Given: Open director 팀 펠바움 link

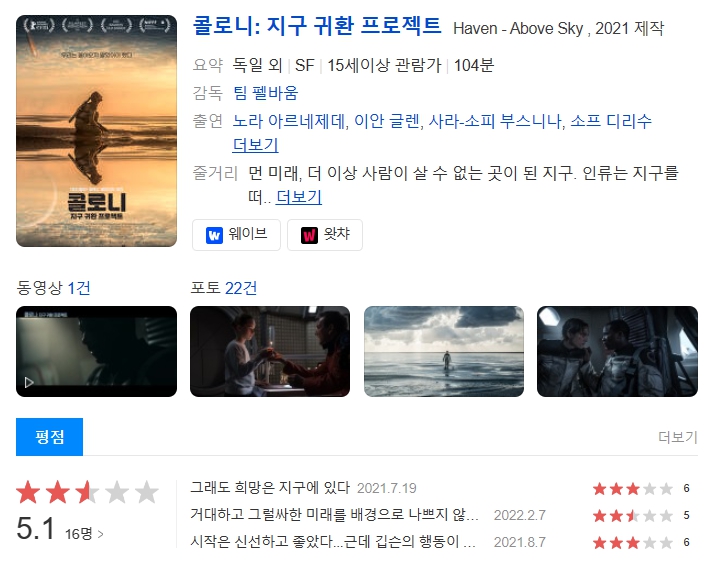Looking at the screenshot, I should coord(265,93).
